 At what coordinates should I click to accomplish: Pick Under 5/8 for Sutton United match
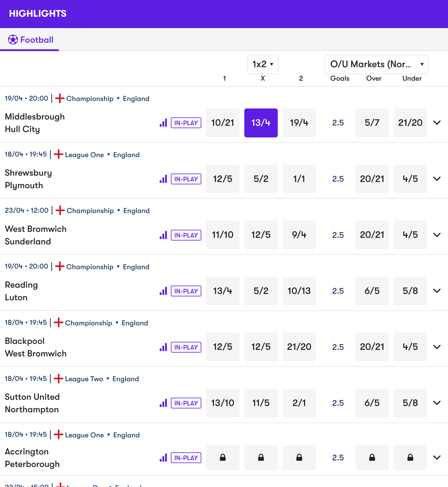pyautogui.click(x=410, y=403)
